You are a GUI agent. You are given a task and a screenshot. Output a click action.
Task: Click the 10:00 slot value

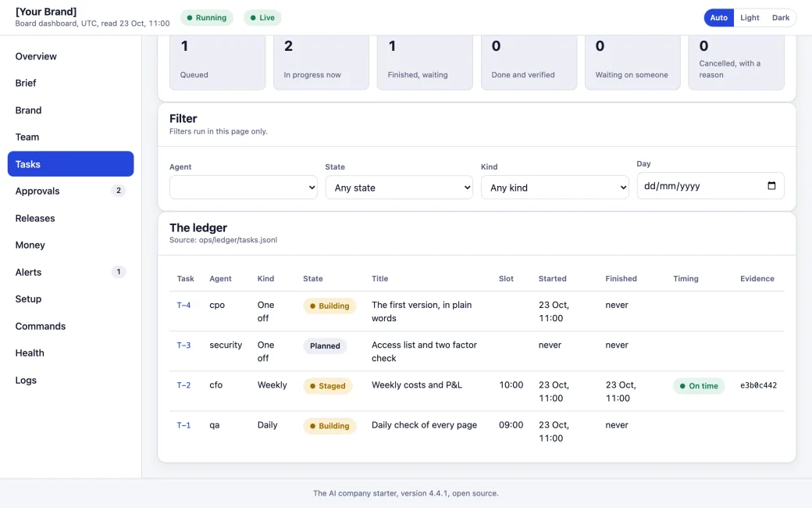coord(511,385)
